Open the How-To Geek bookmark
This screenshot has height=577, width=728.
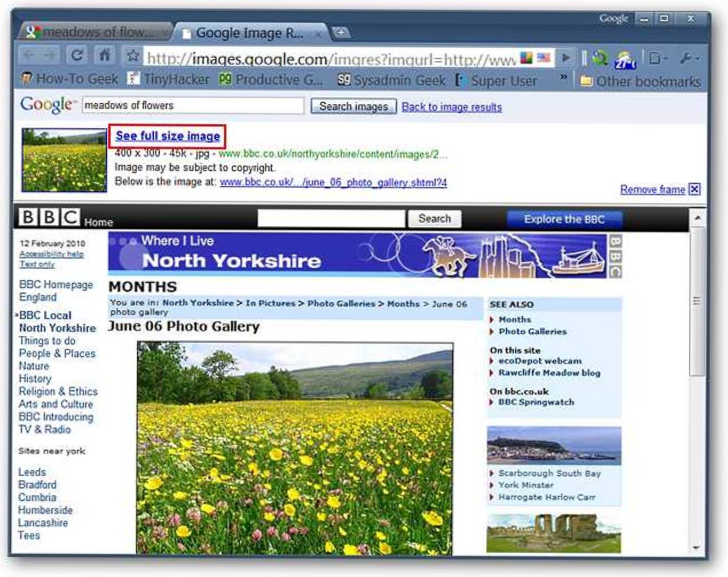(70, 79)
